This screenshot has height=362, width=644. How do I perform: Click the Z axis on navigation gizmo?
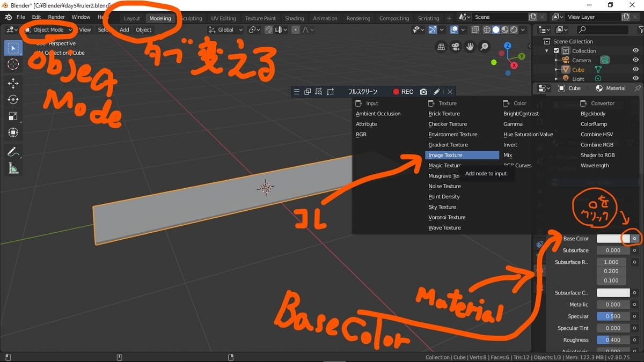pyautogui.click(x=508, y=46)
